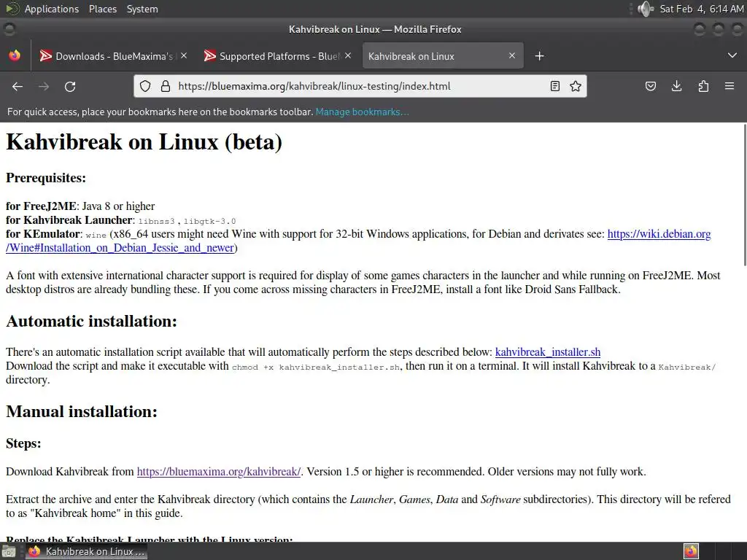
Task: Open the bluemaxima.org/kahvibreak link
Action: [x=219, y=472]
